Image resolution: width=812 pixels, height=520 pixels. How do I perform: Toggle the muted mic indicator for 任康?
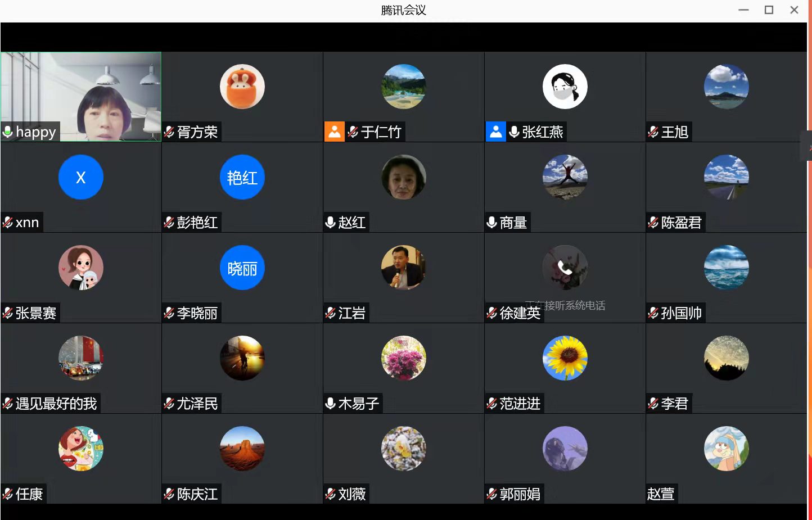(8, 494)
